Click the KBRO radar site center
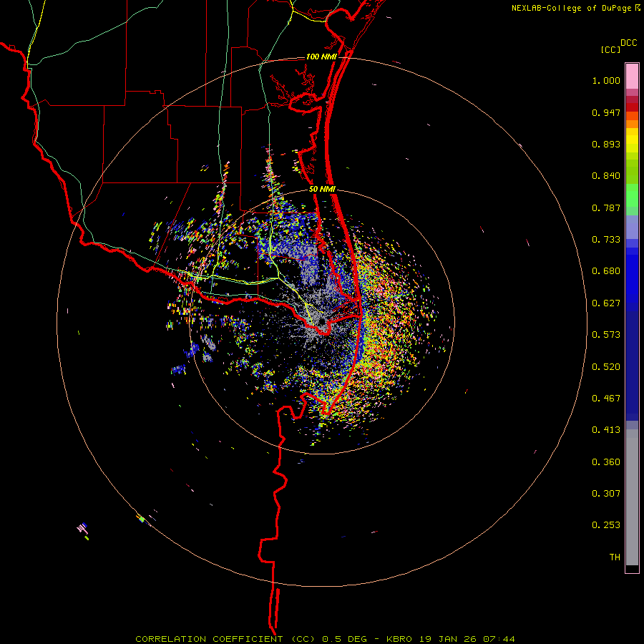644x644 pixels. [321, 321]
